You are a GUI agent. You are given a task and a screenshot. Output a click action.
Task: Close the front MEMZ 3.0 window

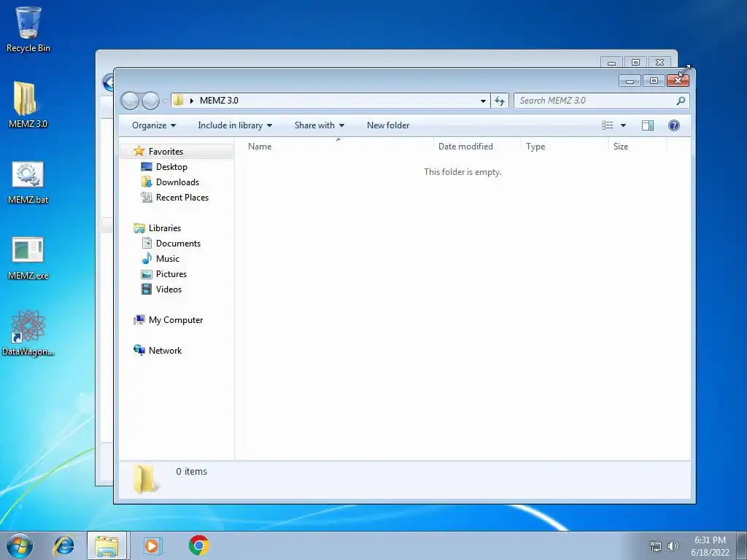point(678,81)
